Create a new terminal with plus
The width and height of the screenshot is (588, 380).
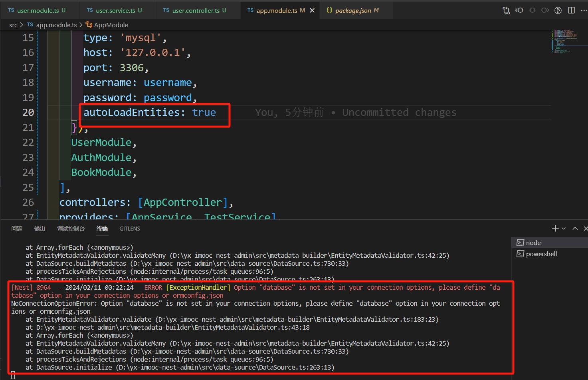pyautogui.click(x=555, y=228)
